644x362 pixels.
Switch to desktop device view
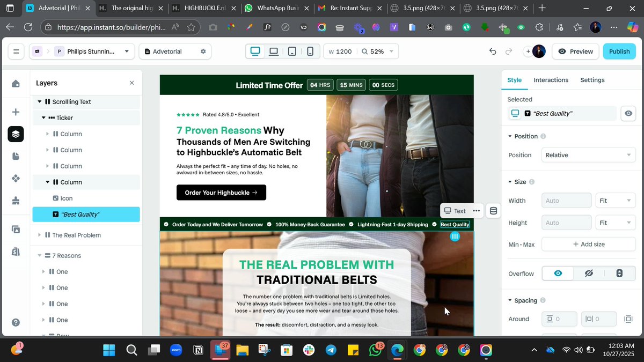click(x=255, y=51)
